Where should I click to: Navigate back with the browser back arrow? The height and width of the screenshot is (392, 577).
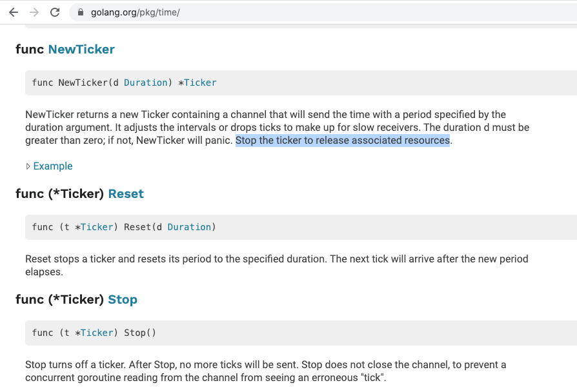[13, 12]
